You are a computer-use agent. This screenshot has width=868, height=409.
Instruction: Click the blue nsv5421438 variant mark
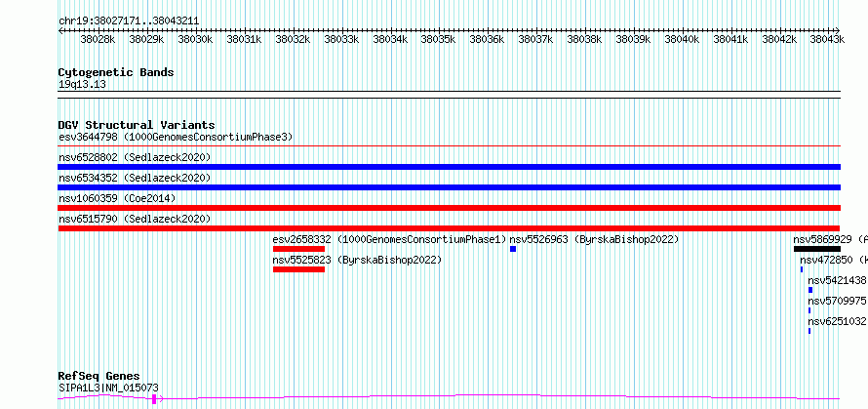click(x=810, y=290)
